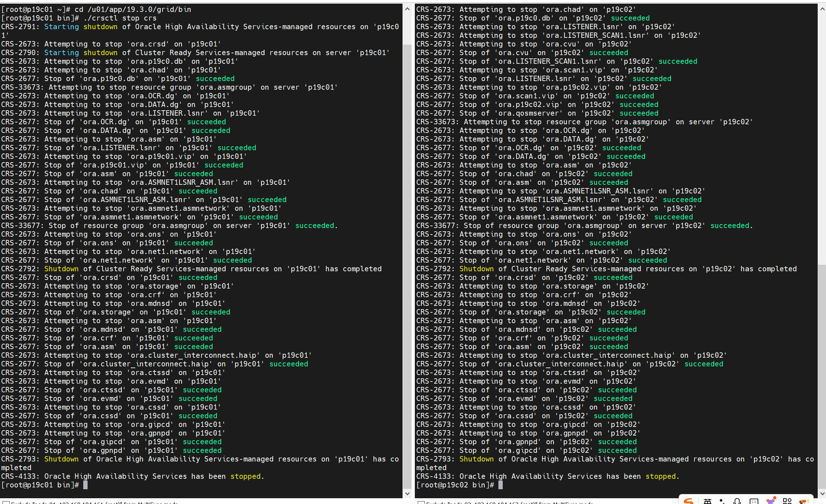This screenshot has width=826, height=504.
Task: Click scroll-up arrow of right terminal pane
Action: [x=822, y=9]
